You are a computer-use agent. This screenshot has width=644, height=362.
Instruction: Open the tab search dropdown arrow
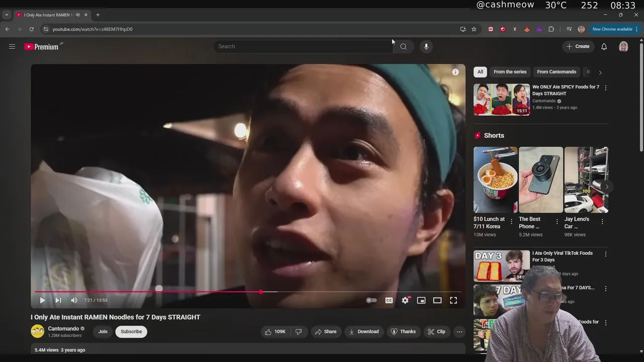[6, 15]
